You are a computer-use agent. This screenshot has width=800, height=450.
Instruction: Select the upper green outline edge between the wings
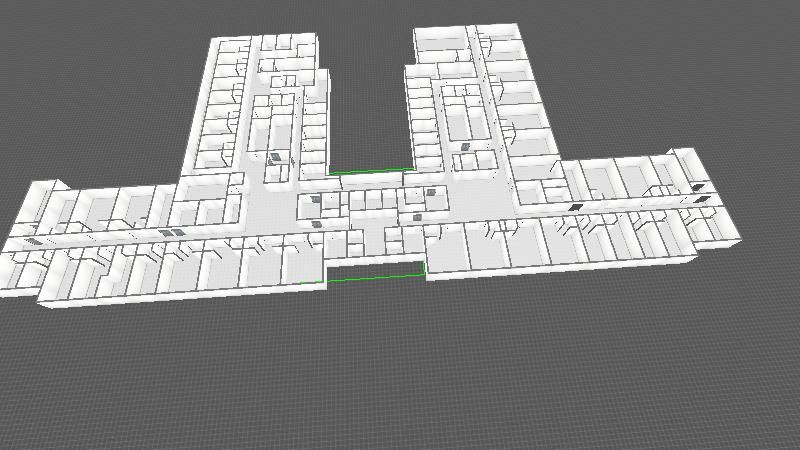pos(370,172)
